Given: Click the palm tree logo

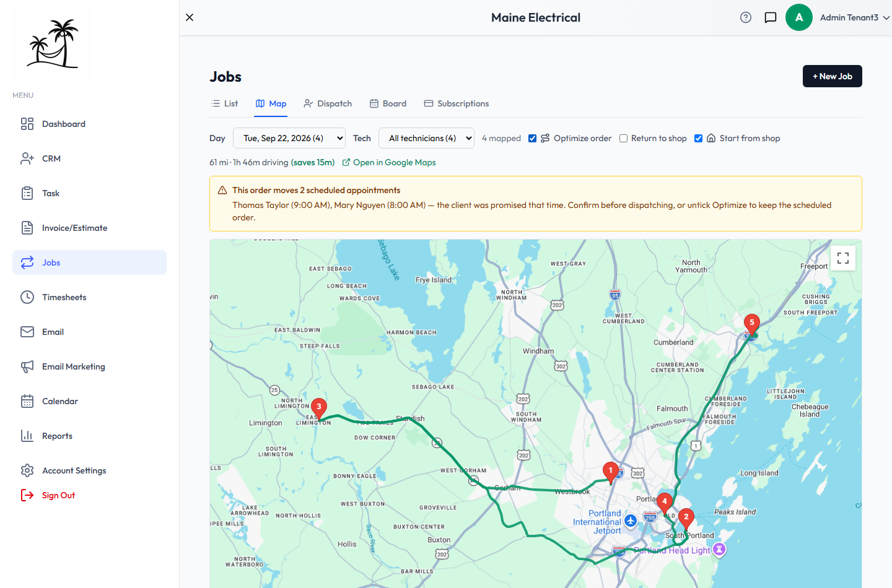Looking at the screenshot, I should point(53,43).
